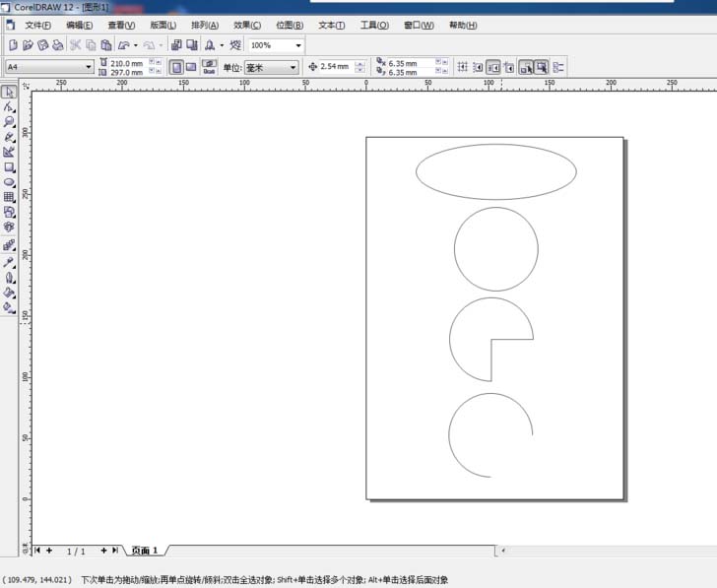
Task: Click the Print icon on the toolbar
Action: 58,45
